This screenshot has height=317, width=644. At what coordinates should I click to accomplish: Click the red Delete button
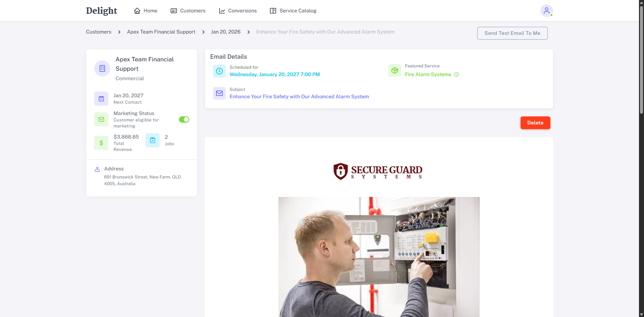tap(535, 123)
